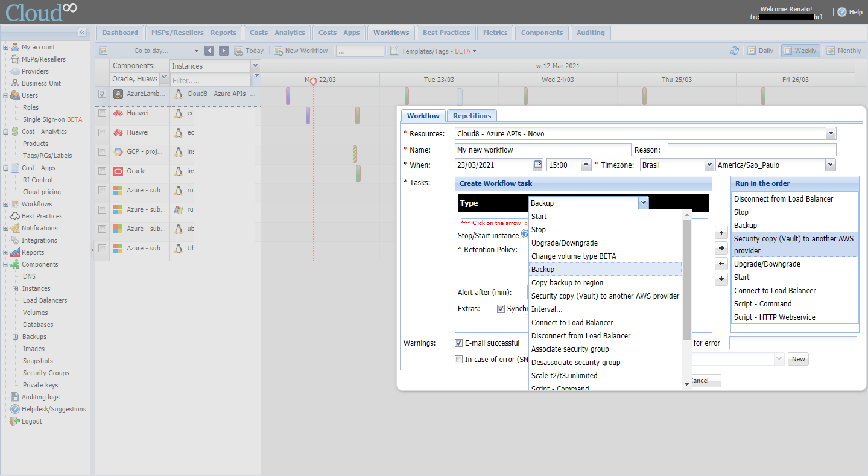Go to next week arrow button
The image size is (868, 476).
pyautogui.click(x=223, y=51)
